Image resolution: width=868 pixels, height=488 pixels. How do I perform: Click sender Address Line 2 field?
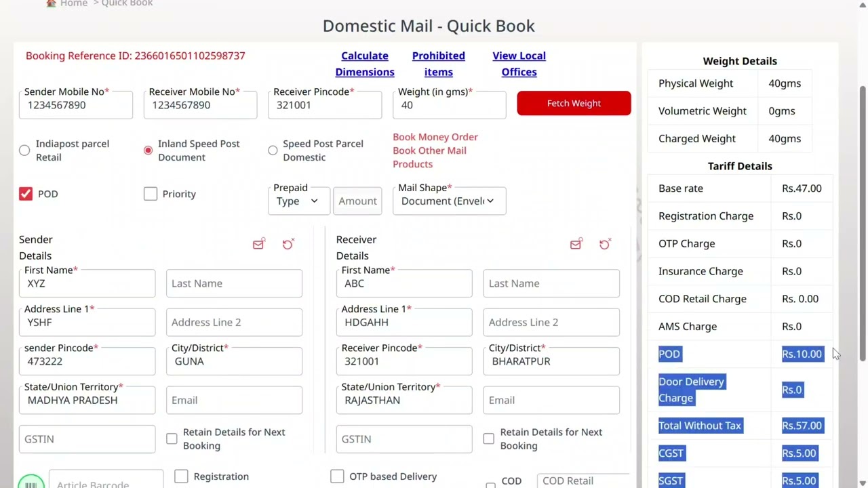point(234,323)
